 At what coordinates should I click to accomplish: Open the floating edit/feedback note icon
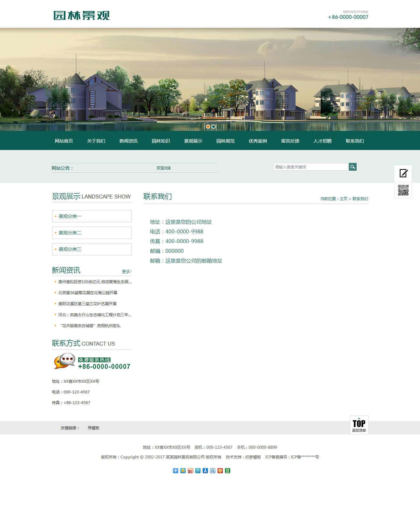point(403,173)
